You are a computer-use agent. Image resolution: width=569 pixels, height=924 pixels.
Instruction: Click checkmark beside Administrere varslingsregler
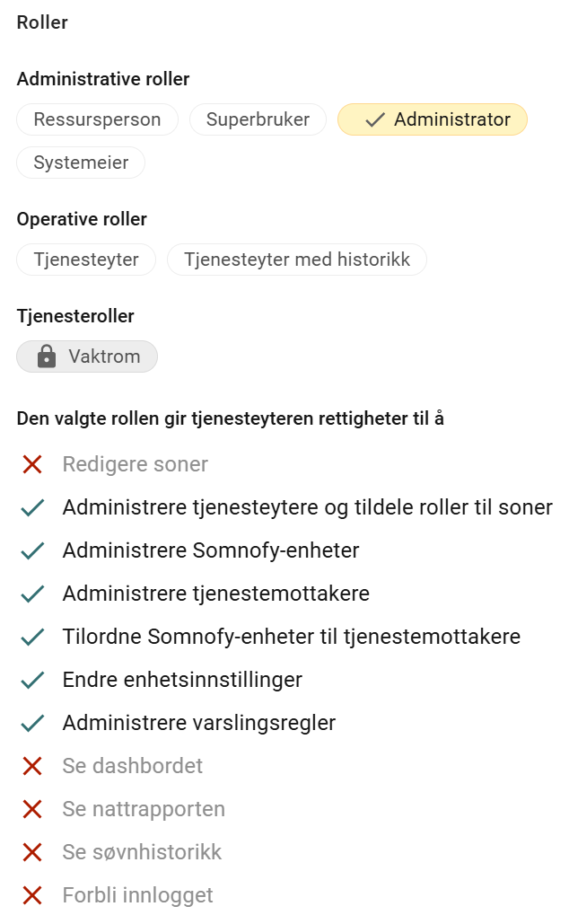coord(32,723)
